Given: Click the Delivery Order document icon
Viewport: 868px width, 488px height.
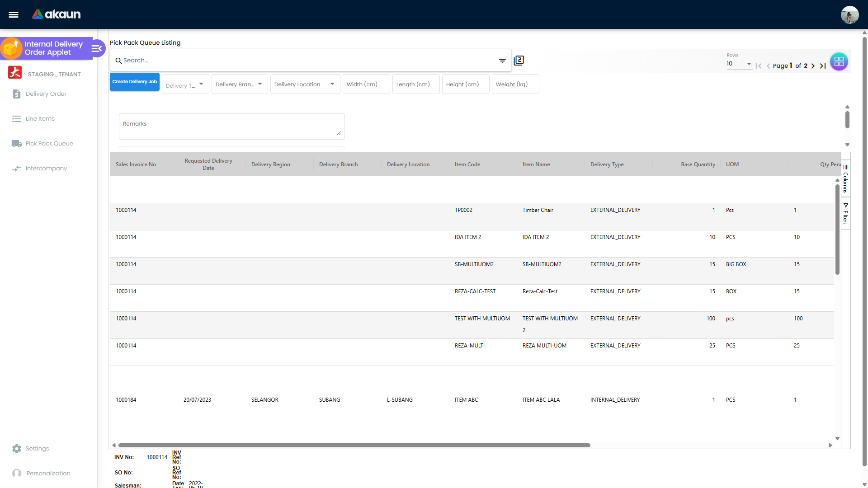Looking at the screenshot, I should click(x=17, y=94).
